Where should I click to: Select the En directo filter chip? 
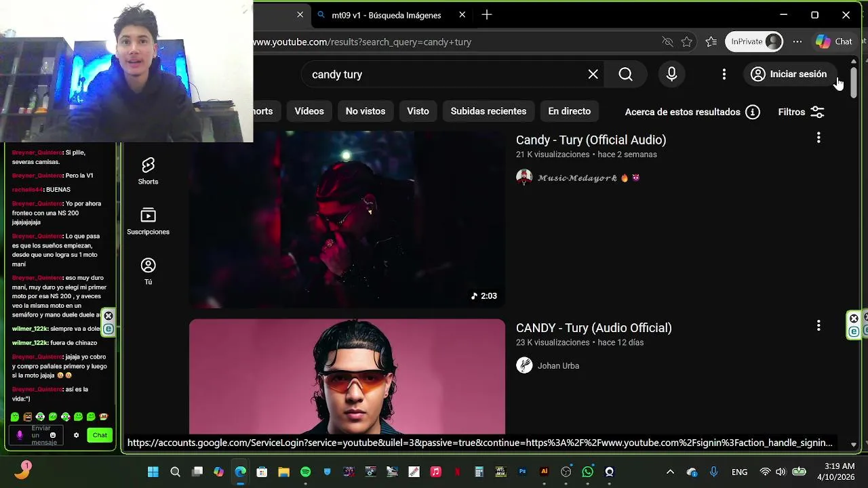coord(570,111)
